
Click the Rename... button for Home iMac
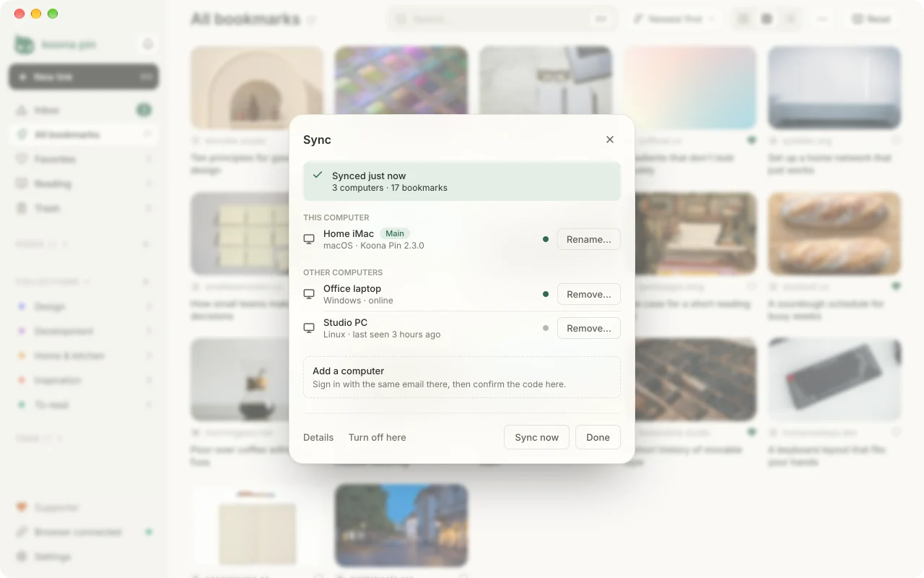(588, 239)
